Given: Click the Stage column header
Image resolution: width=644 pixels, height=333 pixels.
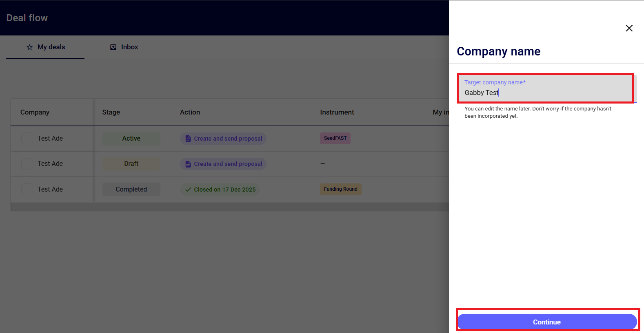Looking at the screenshot, I should (111, 112).
